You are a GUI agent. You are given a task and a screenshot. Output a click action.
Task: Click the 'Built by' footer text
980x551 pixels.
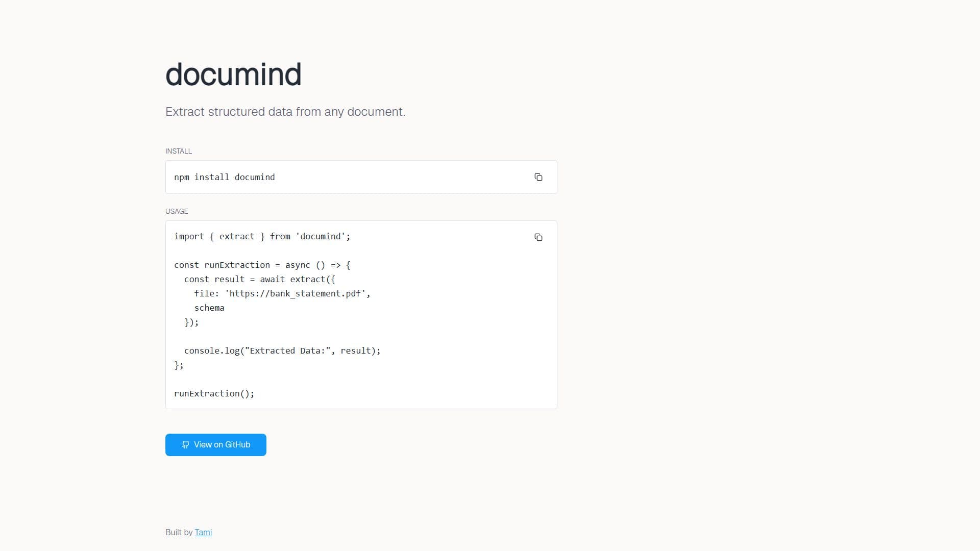pos(179,532)
